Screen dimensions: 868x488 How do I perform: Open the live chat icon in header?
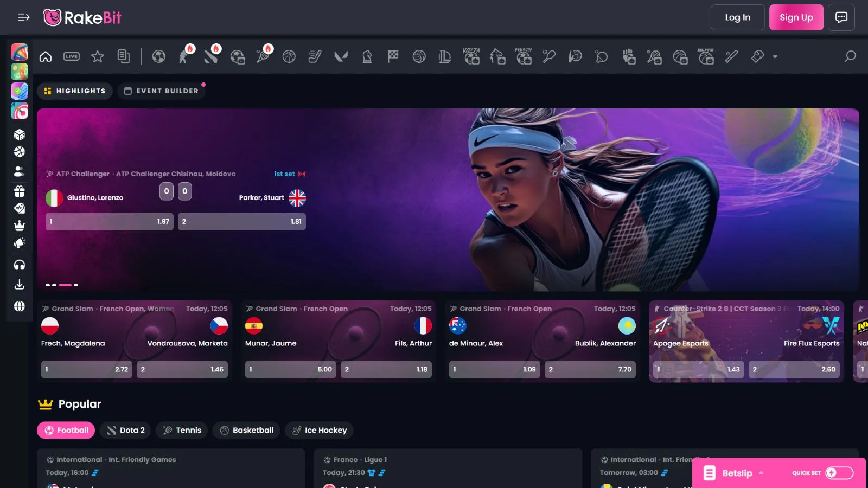click(841, 17)
